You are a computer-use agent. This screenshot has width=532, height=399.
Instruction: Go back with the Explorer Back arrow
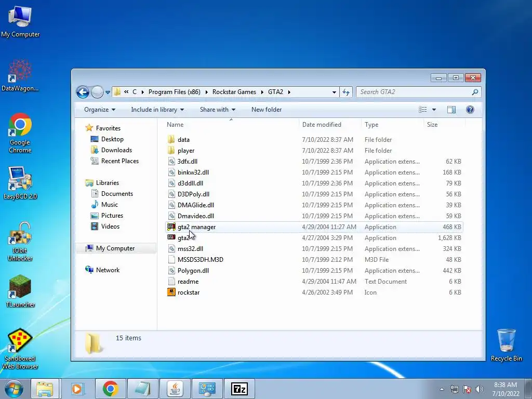(83, 92)
